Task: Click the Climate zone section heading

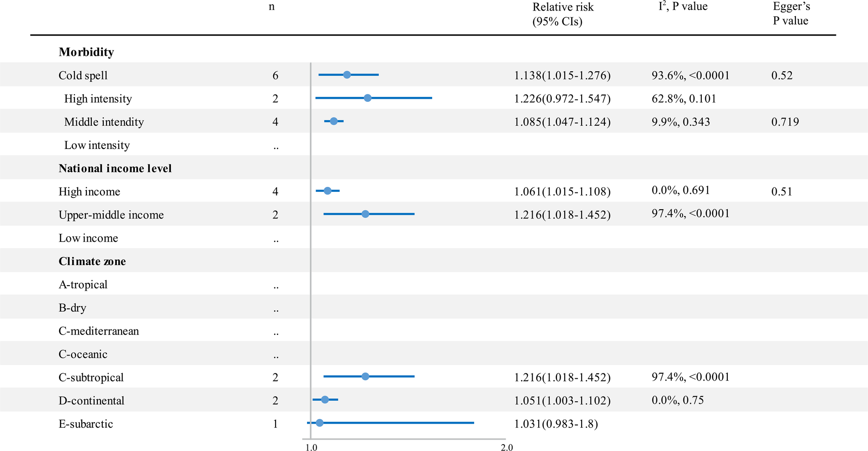Action: point(92,261)
